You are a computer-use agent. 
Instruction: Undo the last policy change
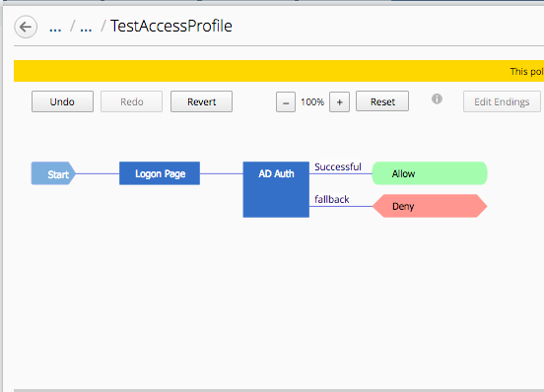[62, 101]
